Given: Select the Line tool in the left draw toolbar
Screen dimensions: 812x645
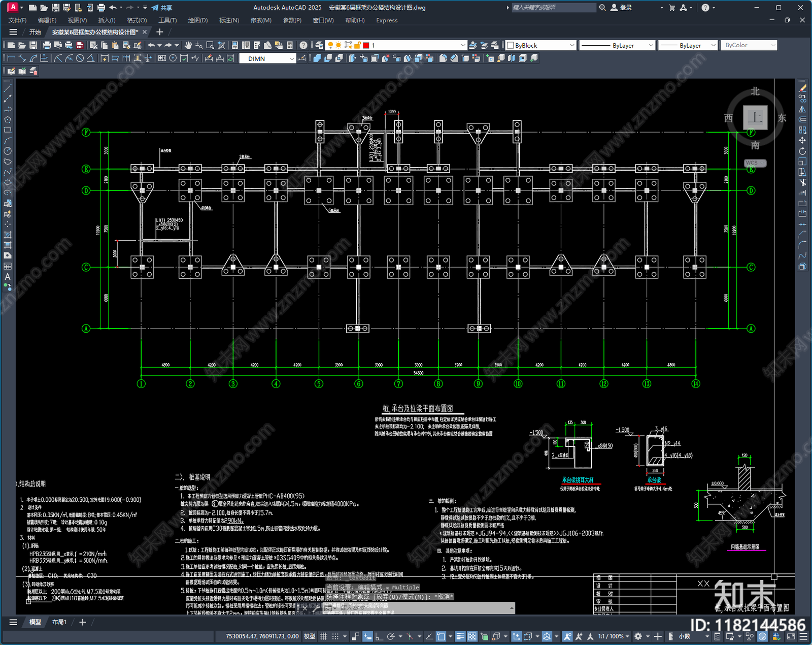Looking at the screenshot, I should 8,88.
